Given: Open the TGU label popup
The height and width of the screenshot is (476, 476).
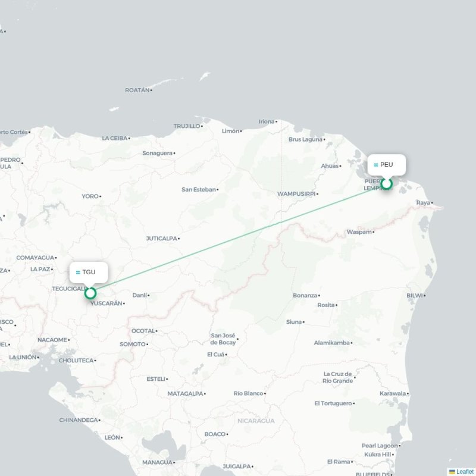Looking at the screenshot, I should click(x=89, y=273).
